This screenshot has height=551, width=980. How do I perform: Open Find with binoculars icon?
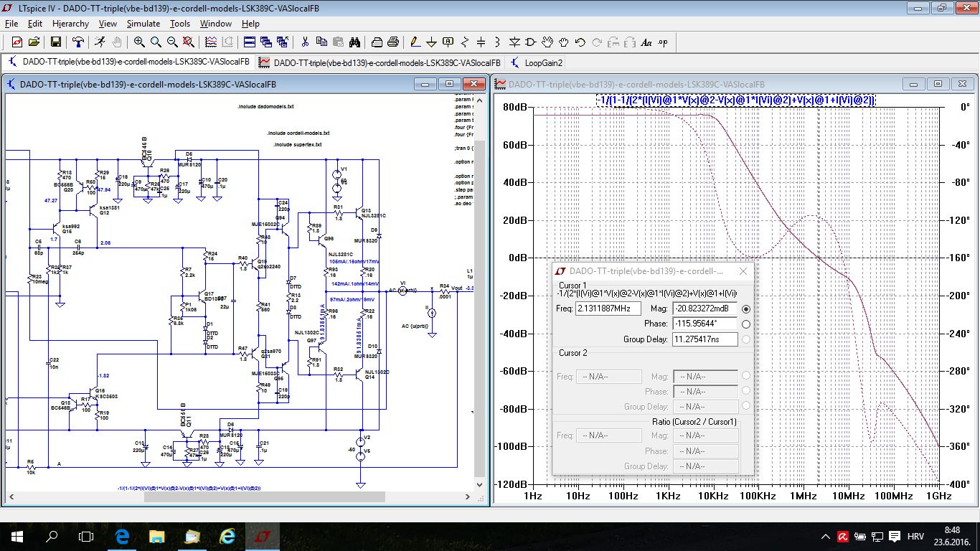pyautogui.click(x=354, y=42)
